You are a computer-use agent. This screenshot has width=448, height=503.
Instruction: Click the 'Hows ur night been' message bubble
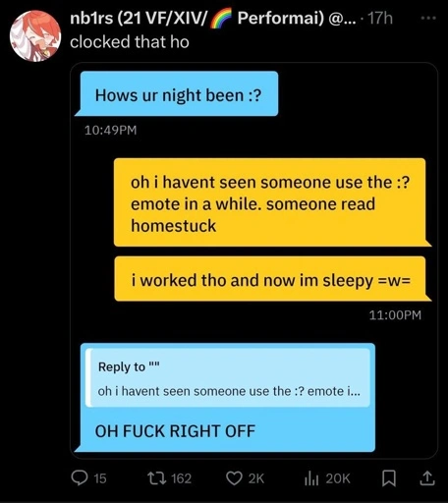click(x=177, y=93)
